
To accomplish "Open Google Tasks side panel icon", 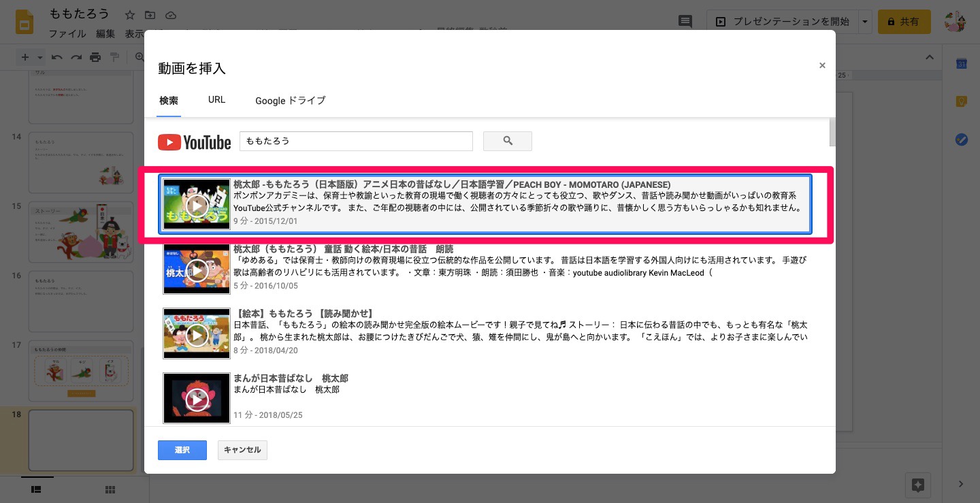I will click(962, 140).
